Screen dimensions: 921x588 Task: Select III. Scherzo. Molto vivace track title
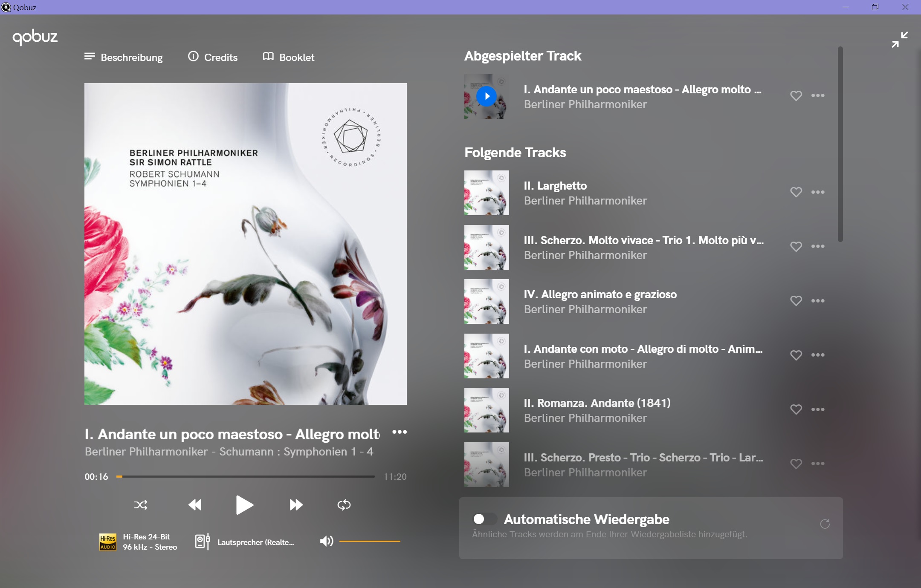pyautogui.click(x=644, y=240)
